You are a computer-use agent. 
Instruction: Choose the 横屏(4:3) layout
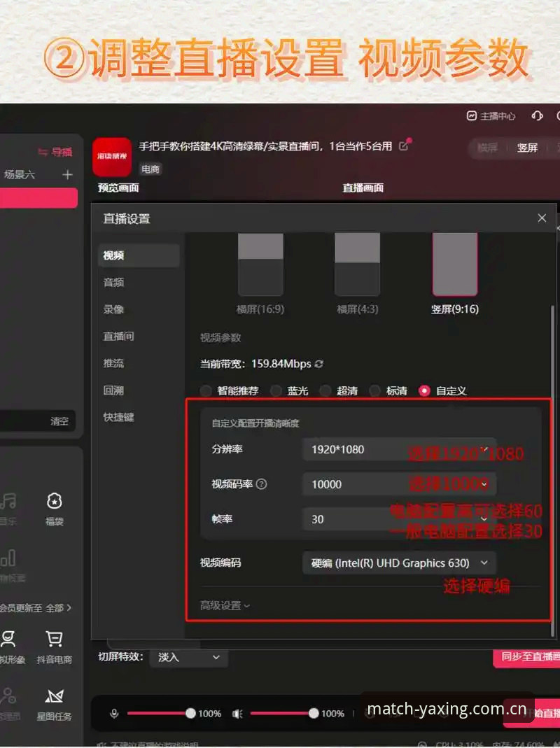[x=357, y=274]
